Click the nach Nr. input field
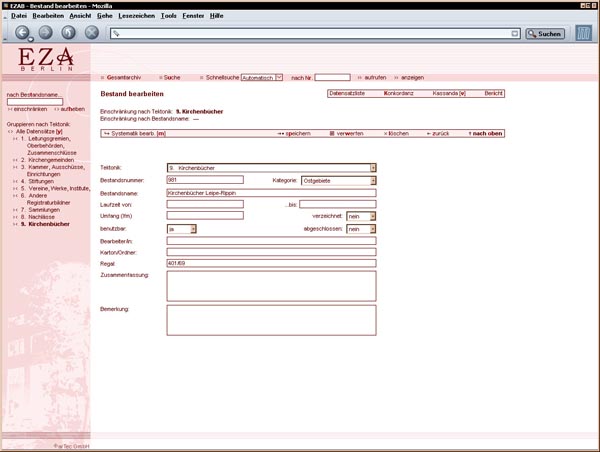 coord(332,78)
